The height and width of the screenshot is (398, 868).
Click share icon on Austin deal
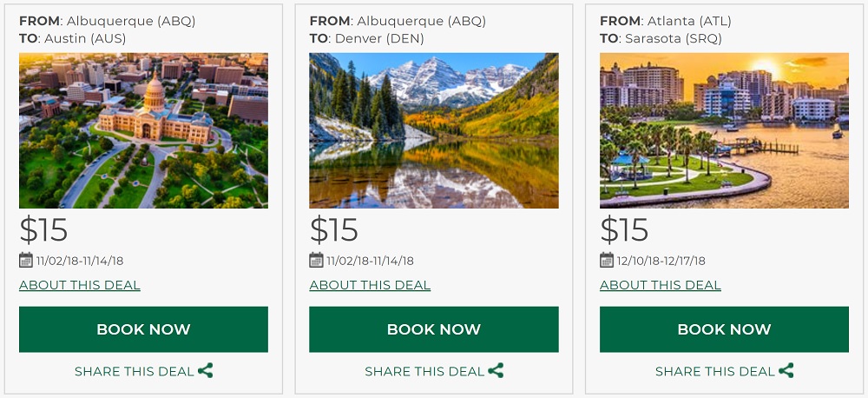(x=206, y=371)
